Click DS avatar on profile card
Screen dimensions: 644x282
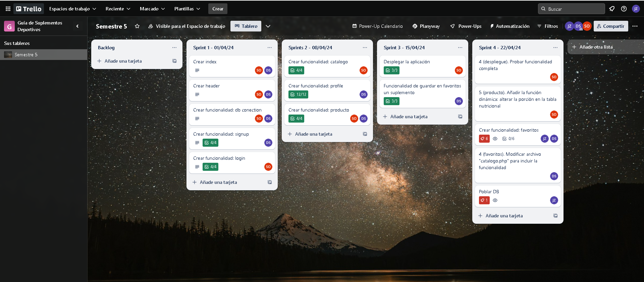pyautogui.click(x=364, y=94)
